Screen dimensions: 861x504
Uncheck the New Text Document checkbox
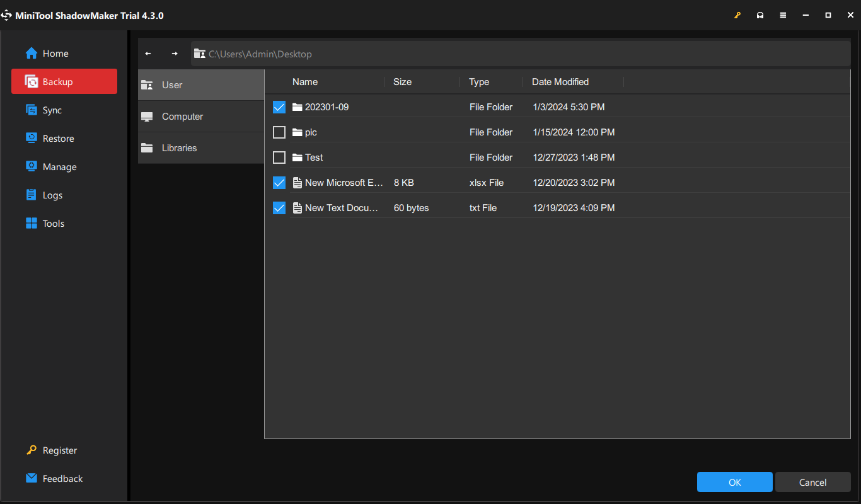(x=279, y=208)
